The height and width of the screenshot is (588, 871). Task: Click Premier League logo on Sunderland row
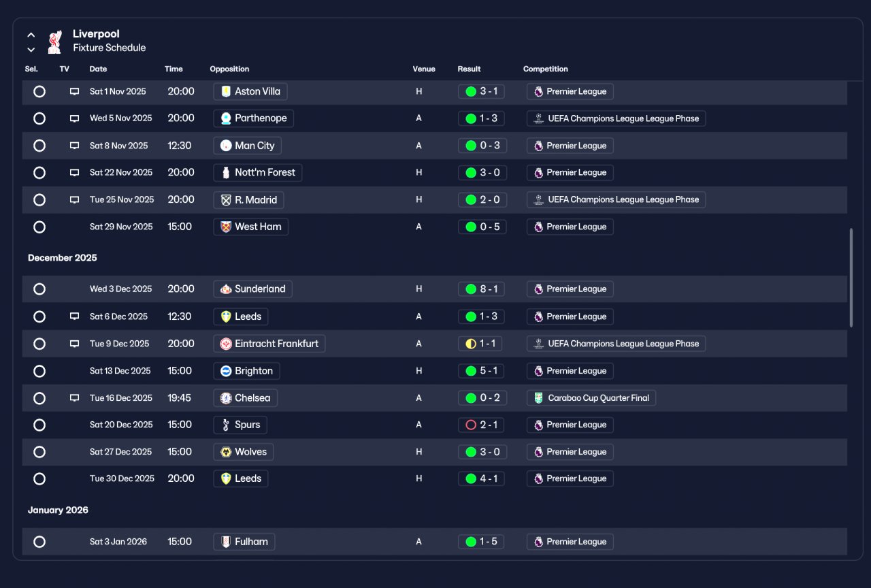[x=538, y=289]
